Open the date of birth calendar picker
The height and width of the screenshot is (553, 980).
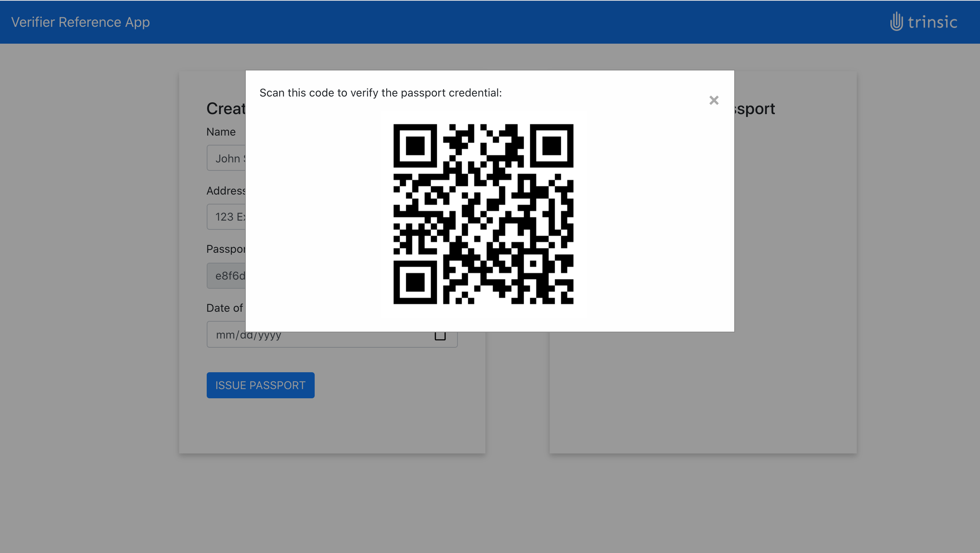[440, 336]
